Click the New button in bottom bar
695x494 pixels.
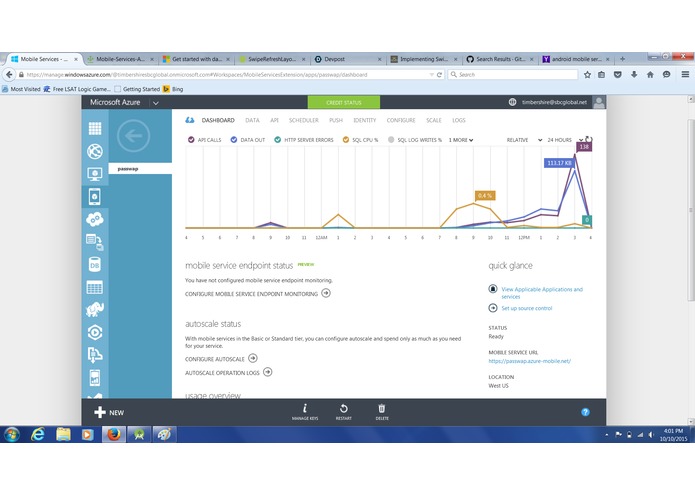(109, 412)
